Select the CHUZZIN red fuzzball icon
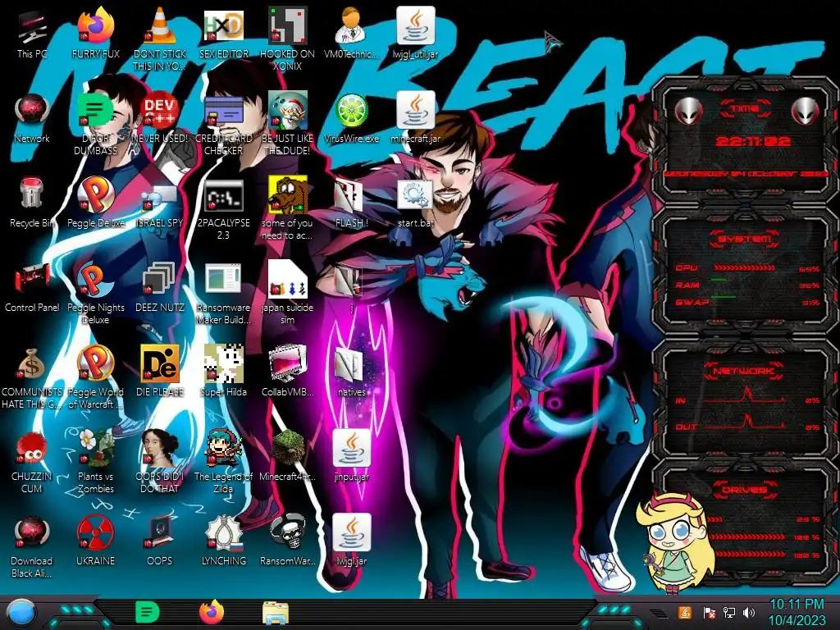 [32, 449]
